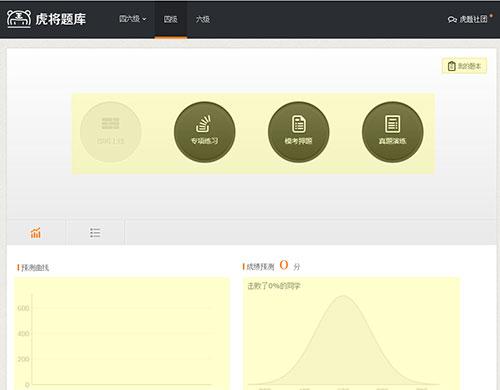
Task: Switch to the 四级 tab
Action: pyautogui.click(x=170, y=19)
